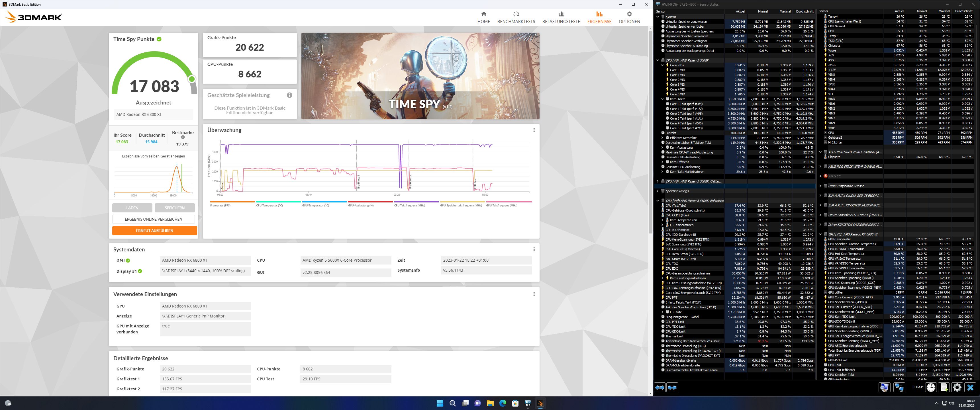The width and height of the screenshot is (980, 410).
Task: Click the log file with plus icon
Action: tap(944, 387)
